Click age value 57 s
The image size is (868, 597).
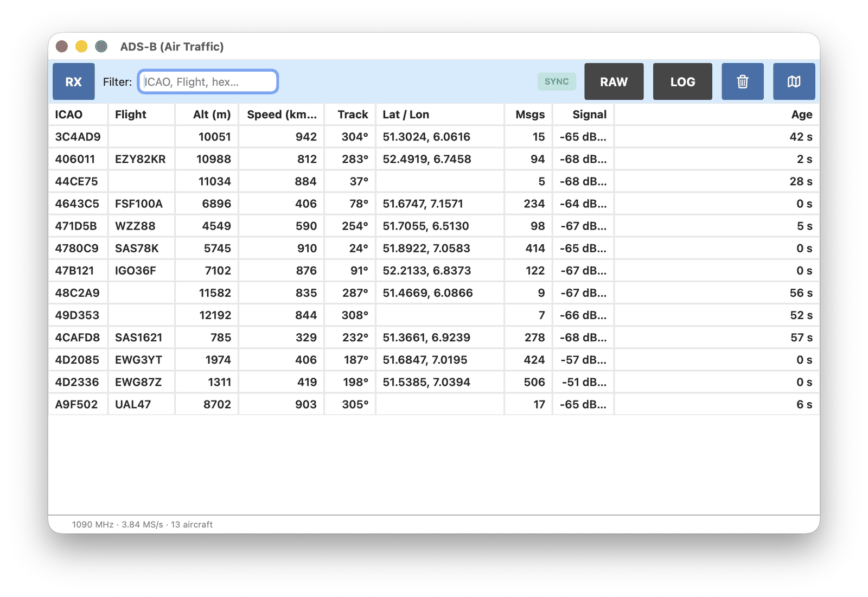click(x=717, y=337)
